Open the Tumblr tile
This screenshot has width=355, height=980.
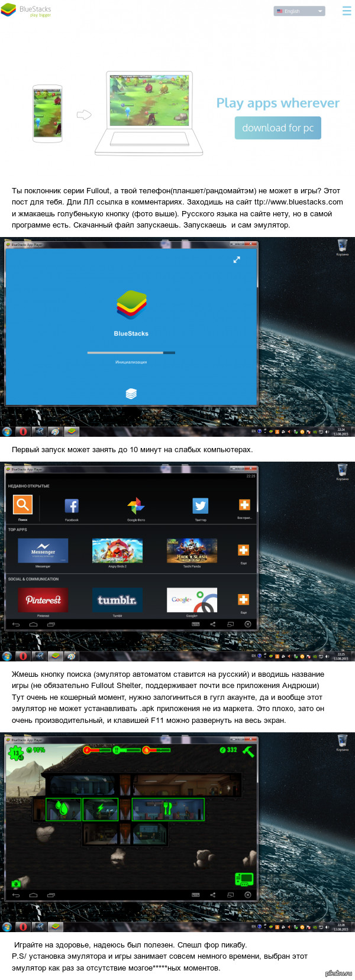tap(117, 600)
